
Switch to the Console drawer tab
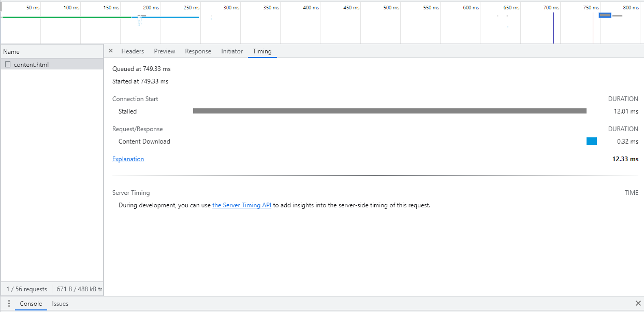pyautogui.click(x=31, y=304)
